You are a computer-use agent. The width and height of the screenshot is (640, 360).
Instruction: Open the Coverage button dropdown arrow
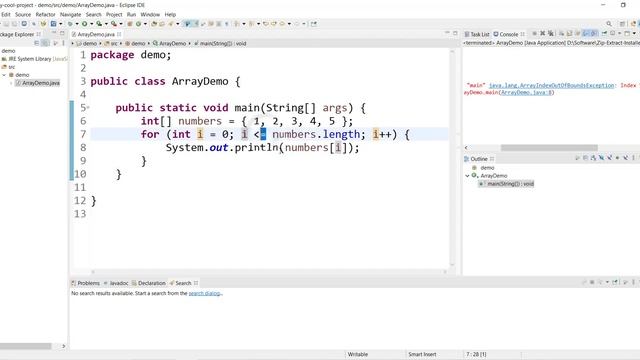106,24
